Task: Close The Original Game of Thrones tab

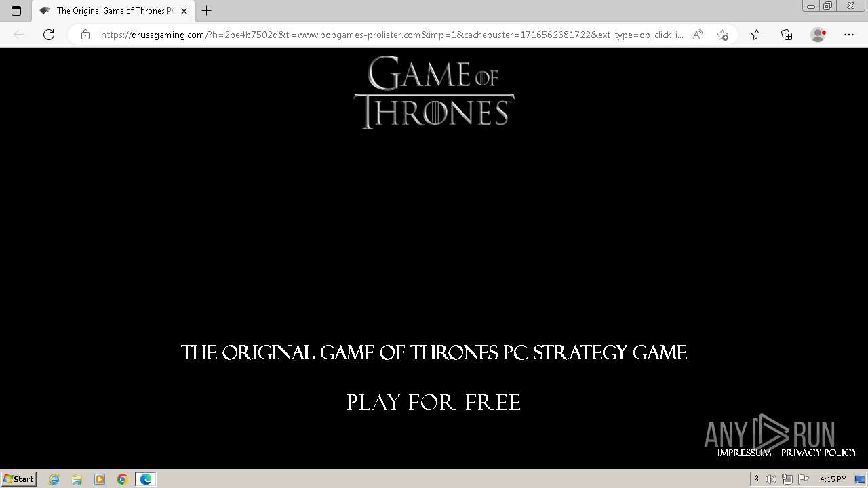Action: pos(184,11)
